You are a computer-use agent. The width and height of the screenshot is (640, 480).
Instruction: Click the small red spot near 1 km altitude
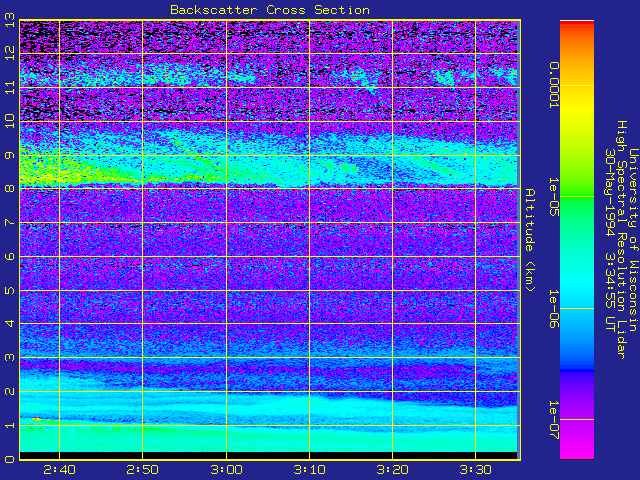(37, 419)
